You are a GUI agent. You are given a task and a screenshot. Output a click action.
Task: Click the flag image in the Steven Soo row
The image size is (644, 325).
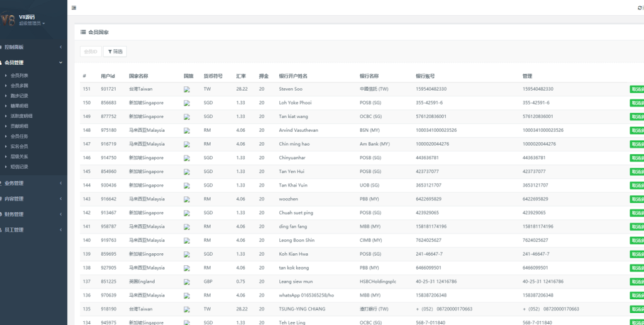(x=187, y=89)
